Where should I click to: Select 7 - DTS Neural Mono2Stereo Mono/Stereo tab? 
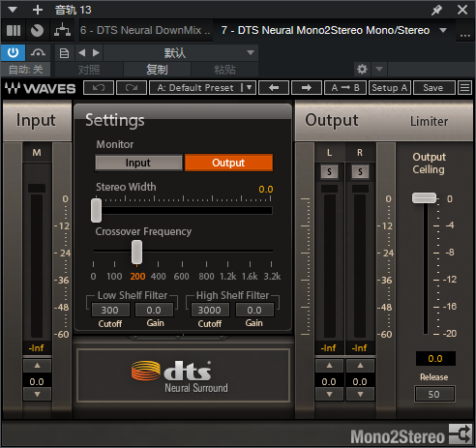(325, 30)
